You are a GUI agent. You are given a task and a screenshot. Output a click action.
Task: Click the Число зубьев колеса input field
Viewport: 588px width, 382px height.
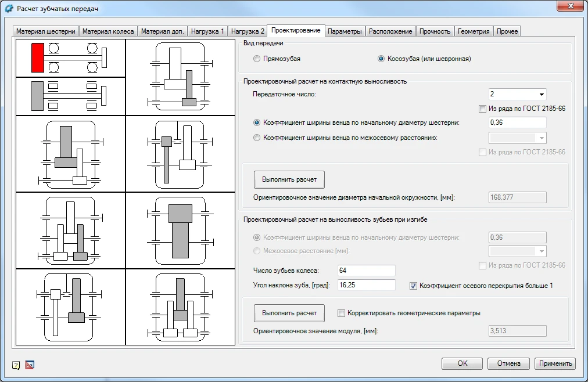366,271
